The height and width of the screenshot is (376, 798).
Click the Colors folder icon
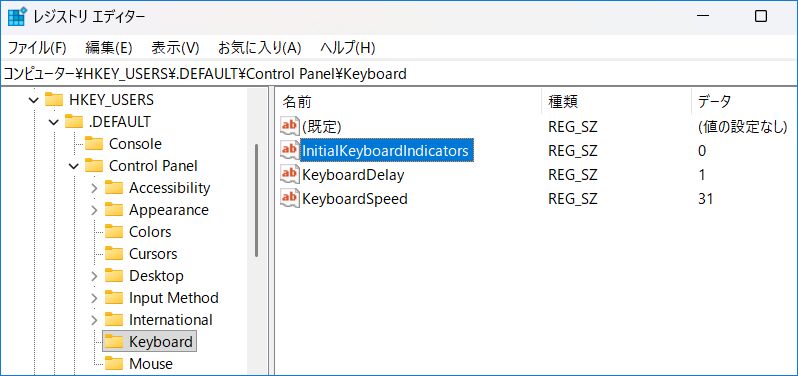tap(114, 232)
